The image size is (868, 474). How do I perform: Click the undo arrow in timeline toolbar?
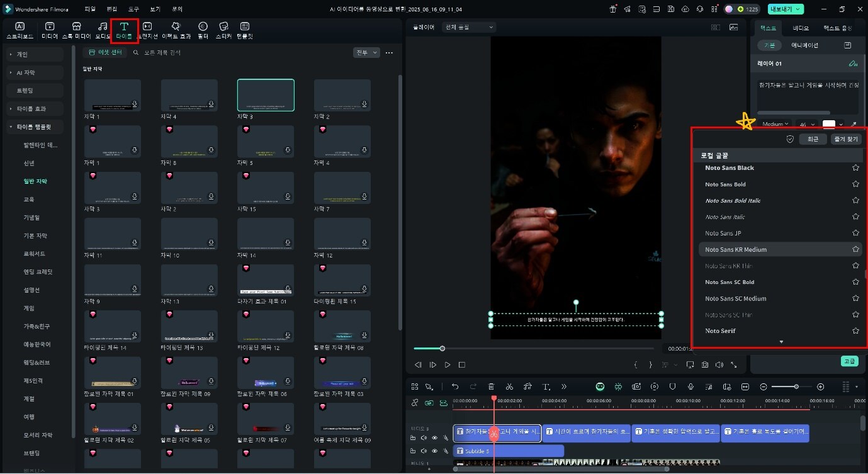pos(454,387)
